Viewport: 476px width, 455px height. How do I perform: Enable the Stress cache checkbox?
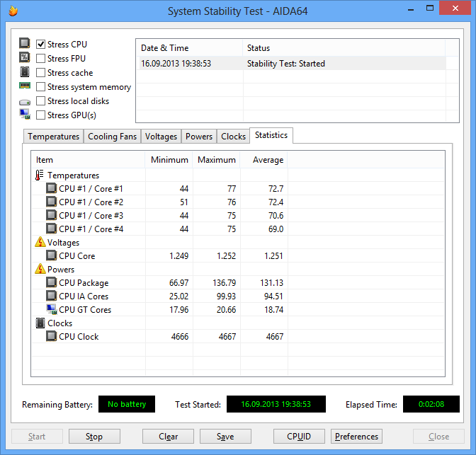pos(40,72)
